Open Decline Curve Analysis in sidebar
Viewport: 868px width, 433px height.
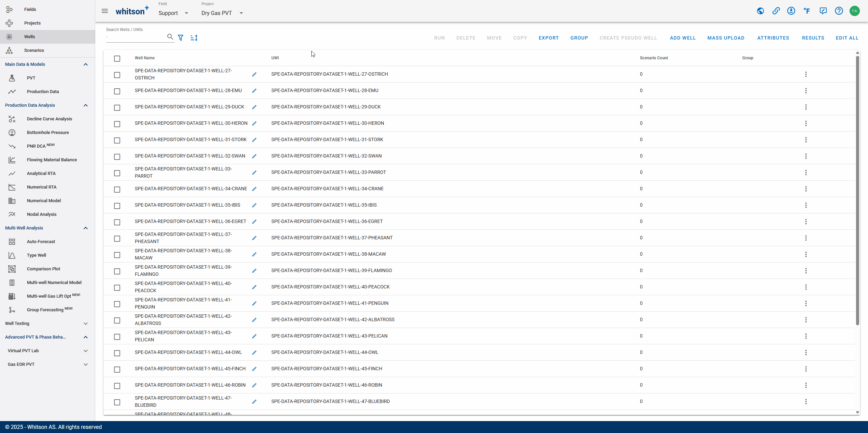pyautogui.click(x=49, y=119)
